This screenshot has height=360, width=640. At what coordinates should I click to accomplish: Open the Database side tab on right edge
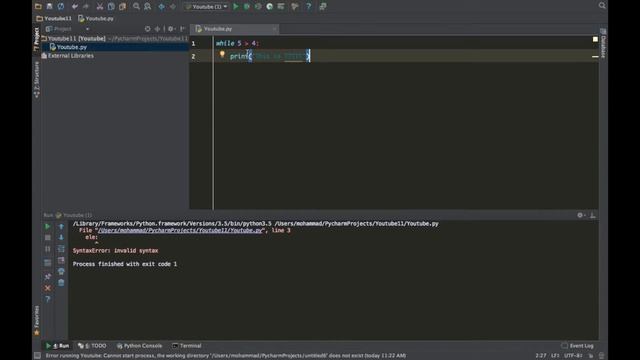tap(603, 43)
